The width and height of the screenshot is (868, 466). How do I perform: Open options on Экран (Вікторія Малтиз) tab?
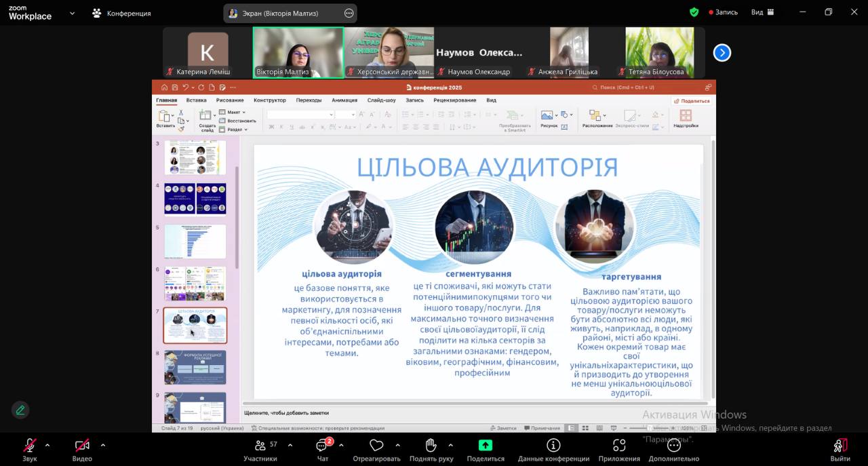click(349, 13)
